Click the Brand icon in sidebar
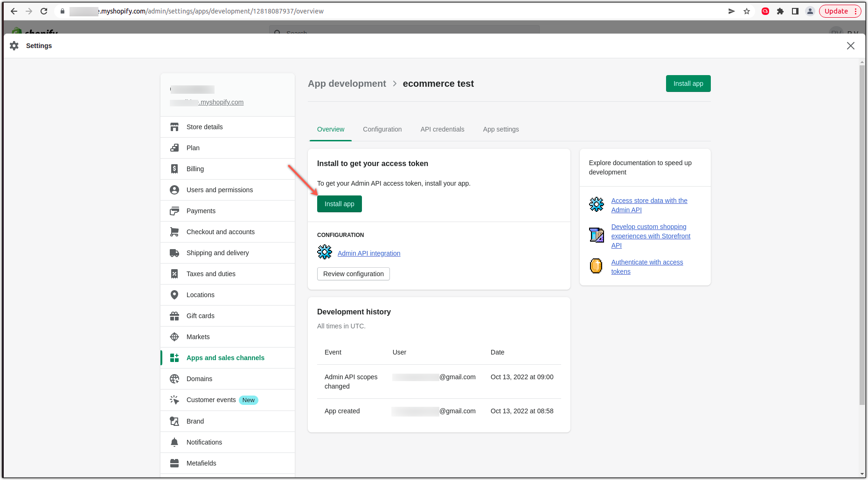 pyautogui.click(x=174, y=421)
